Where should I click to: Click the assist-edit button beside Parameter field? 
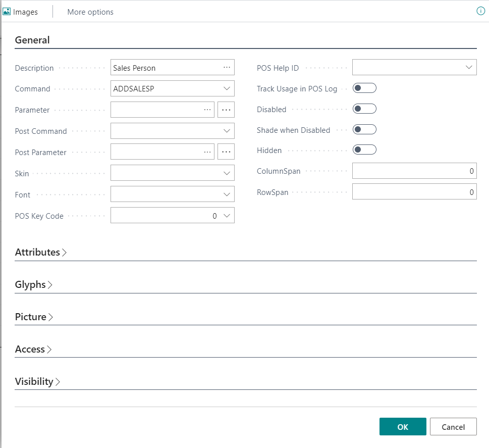point(226,110)
